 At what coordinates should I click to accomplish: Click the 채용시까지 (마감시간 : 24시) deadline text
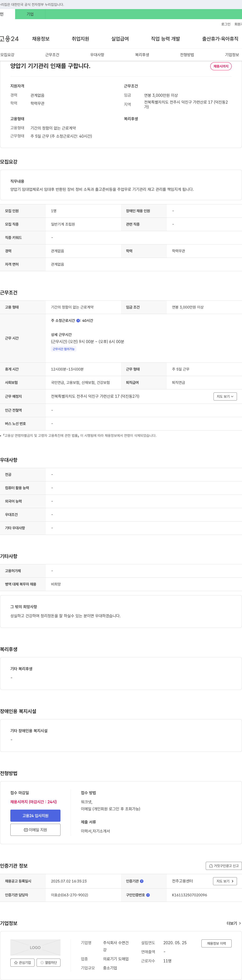(34, 802)
